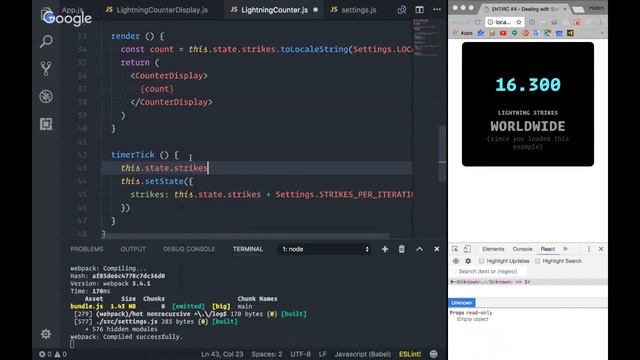
Task: Split the editor with the split icon
Action: tap(420, 10)
